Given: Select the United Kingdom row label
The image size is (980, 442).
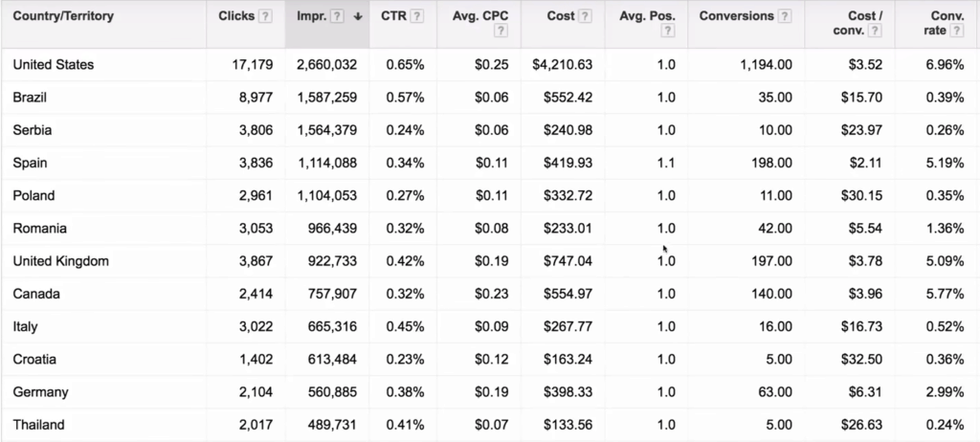Looking at the screenshot, I should coord(60,260).
